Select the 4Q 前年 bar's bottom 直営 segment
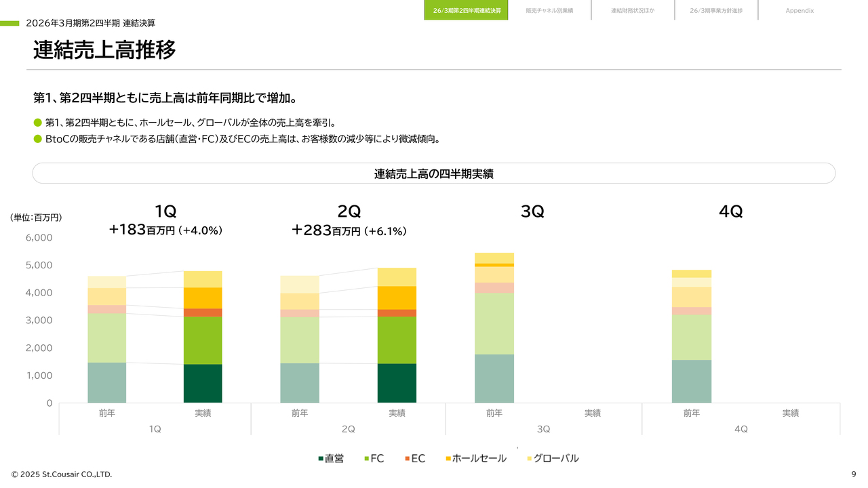 tap(692, 381)
